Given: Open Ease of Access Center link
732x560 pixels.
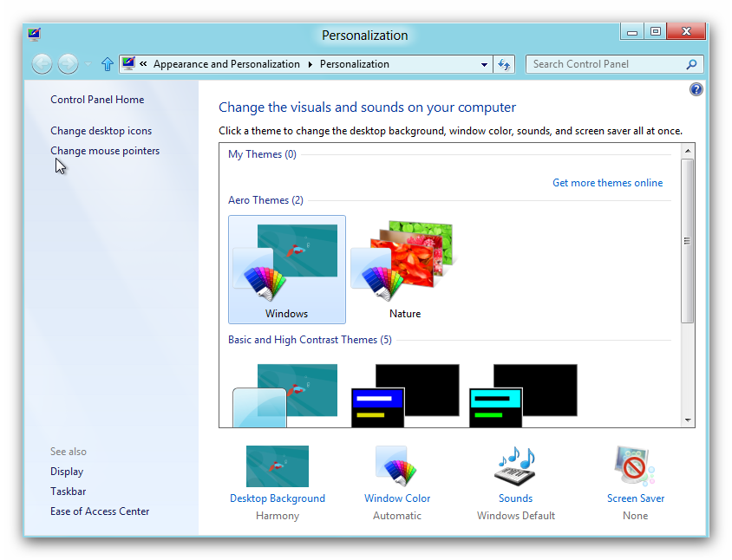Looking at the screenshot, I should [100, 511].
